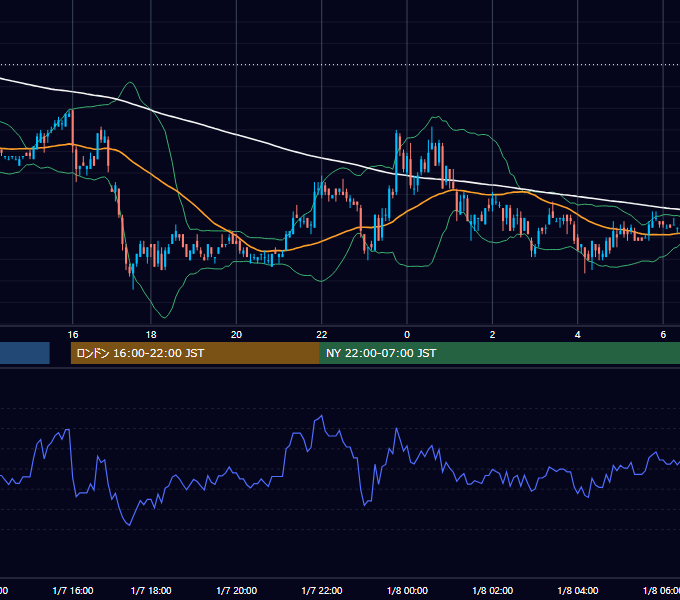Click the "2" hour label on price chart axis
Screen dimensions: 680x600
click(492, 335)
